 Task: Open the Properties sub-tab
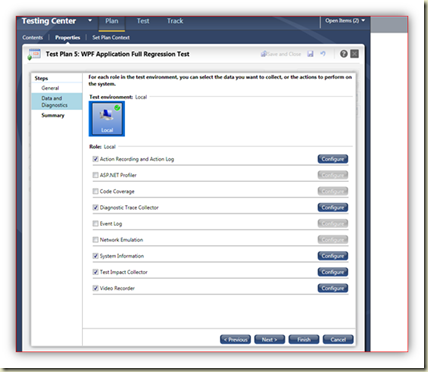tap(68, 37)
